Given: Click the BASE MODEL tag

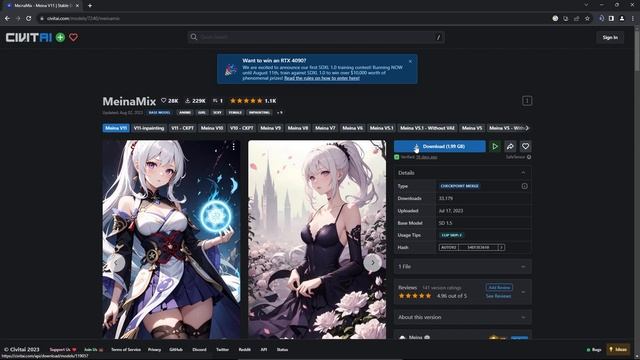Looking at the screenshot, I should (159, 113).
